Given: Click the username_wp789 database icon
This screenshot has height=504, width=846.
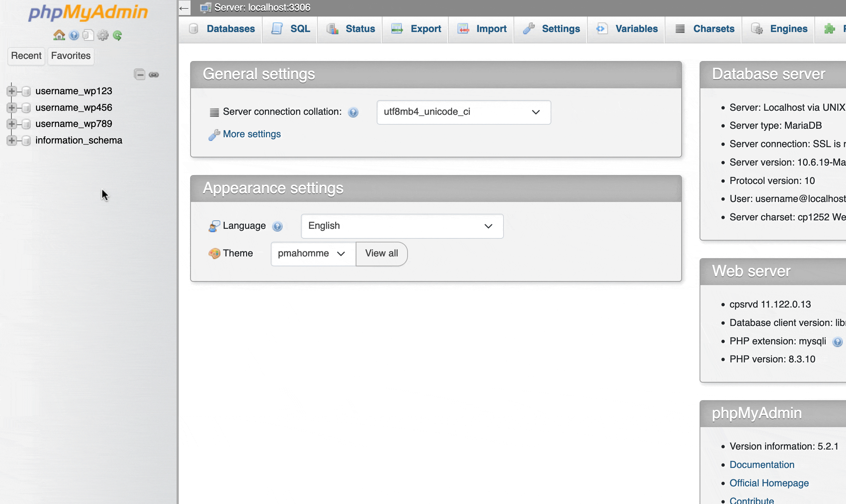Looking at the screenshot, I should (x=26, y=124).
